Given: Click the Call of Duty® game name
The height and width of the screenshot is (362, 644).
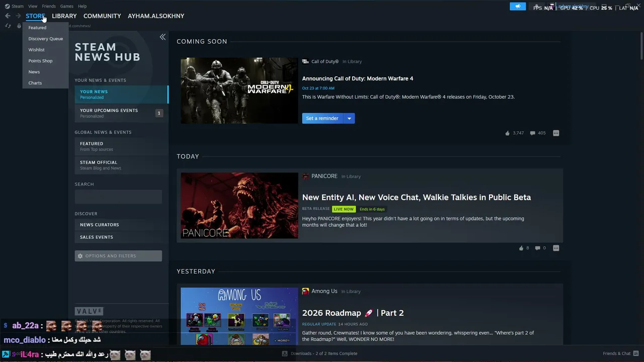Looking at the screenshot, I should pyautogui.click(x=325, y=61).
